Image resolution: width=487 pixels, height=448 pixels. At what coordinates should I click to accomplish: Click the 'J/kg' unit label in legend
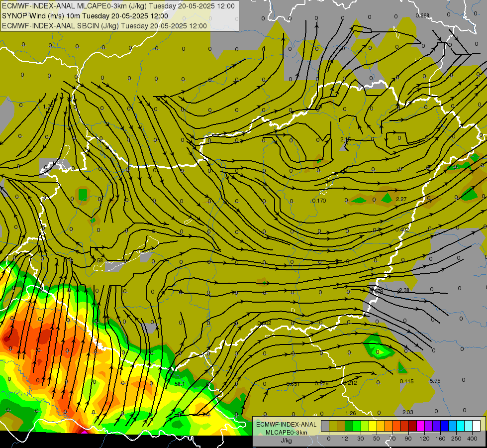click(x=286, y=441)
